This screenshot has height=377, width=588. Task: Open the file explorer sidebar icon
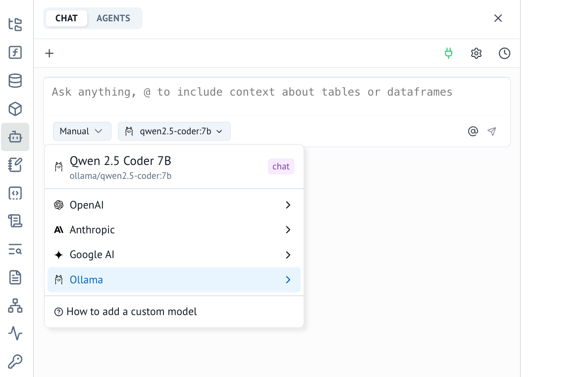click(15, 24)
